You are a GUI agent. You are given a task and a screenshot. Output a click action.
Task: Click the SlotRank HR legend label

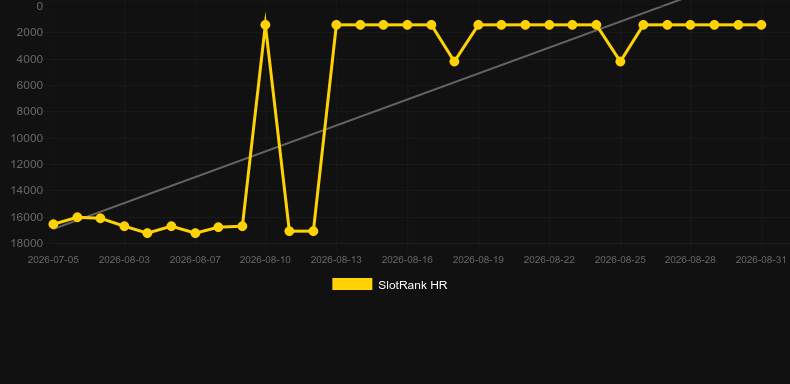(413, 285)
